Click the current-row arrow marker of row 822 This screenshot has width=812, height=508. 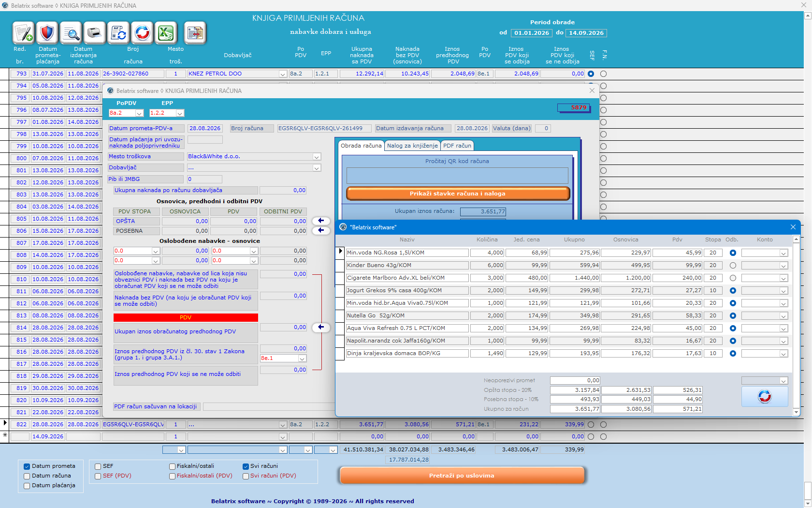[x=5, y=423]
